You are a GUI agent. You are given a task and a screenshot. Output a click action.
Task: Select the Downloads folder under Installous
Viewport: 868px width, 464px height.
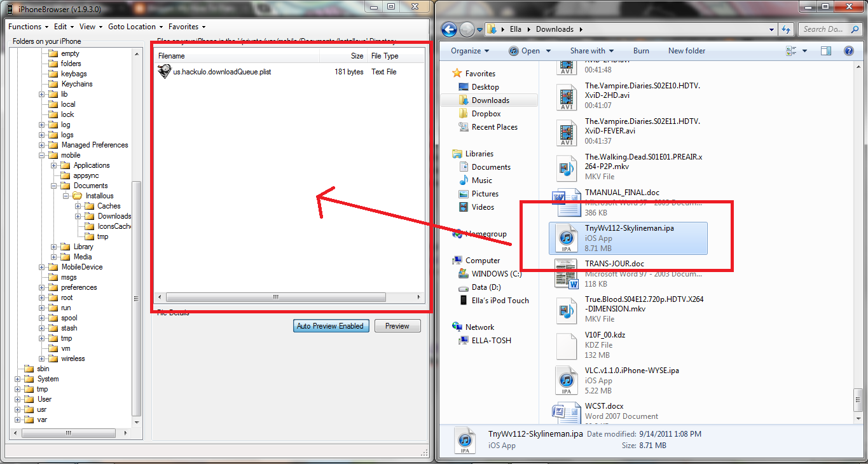114,216
